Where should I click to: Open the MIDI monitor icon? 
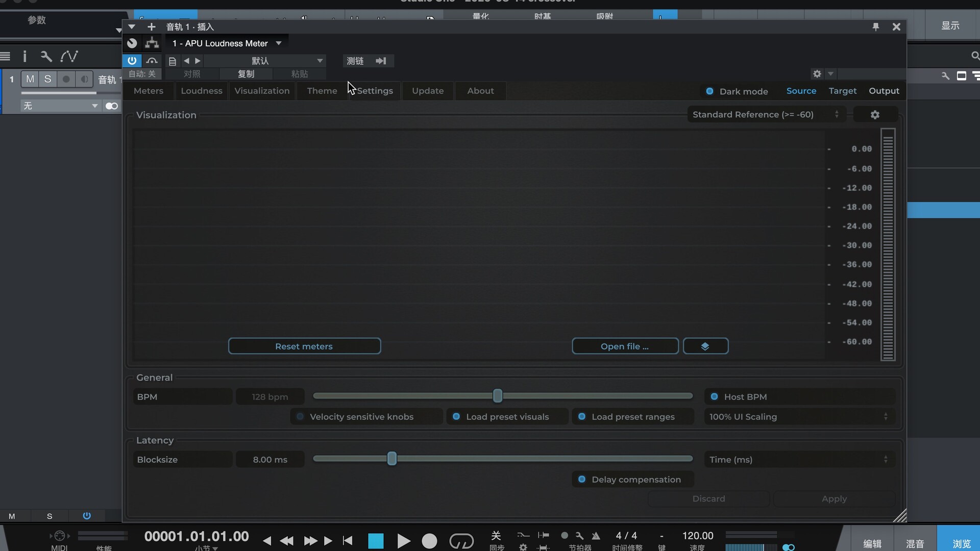[60, 536]
